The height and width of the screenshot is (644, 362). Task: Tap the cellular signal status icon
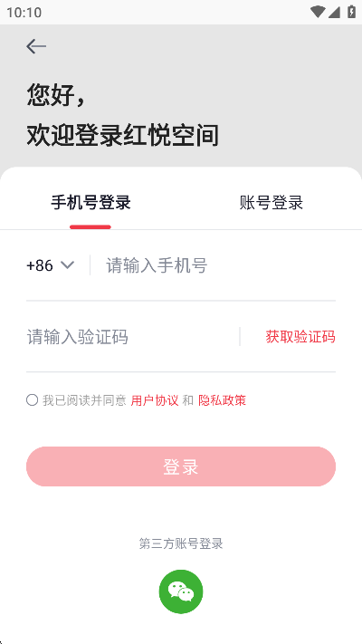334,12
